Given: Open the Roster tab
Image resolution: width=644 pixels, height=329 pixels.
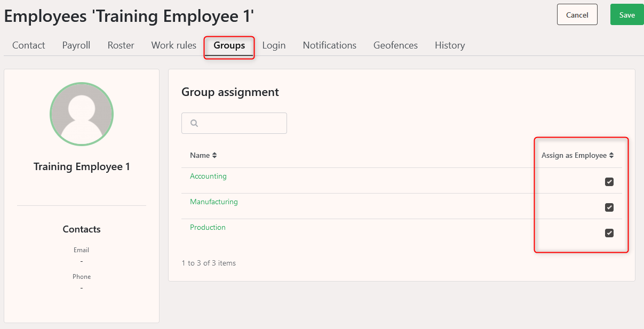Looking at the screenshot, I should point(121,45).
